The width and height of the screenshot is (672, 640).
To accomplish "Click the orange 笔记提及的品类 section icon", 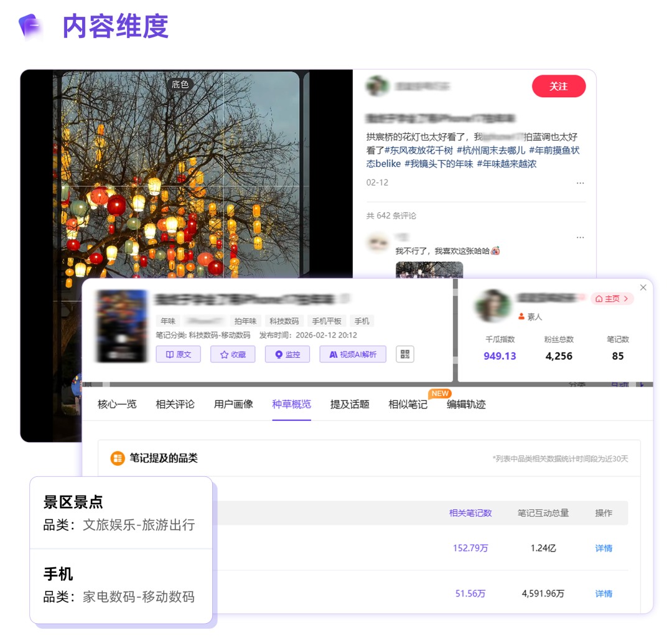I will (x=118, y=458).
